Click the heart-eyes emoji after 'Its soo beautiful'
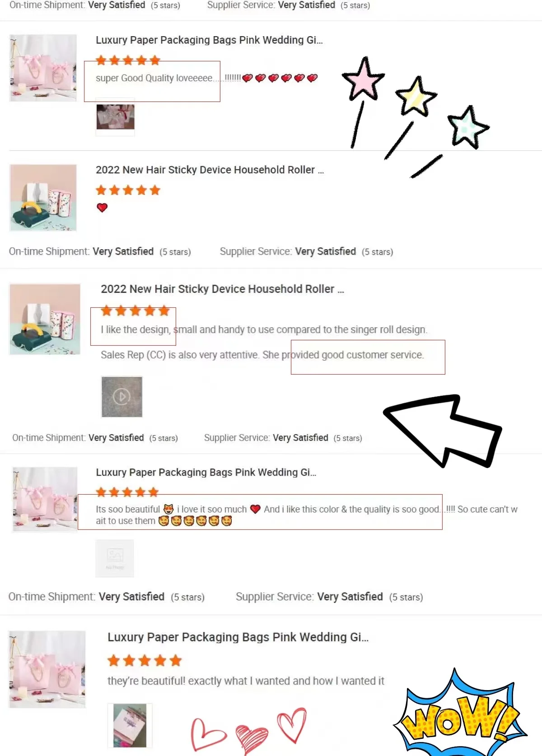 tap(168, 509)
